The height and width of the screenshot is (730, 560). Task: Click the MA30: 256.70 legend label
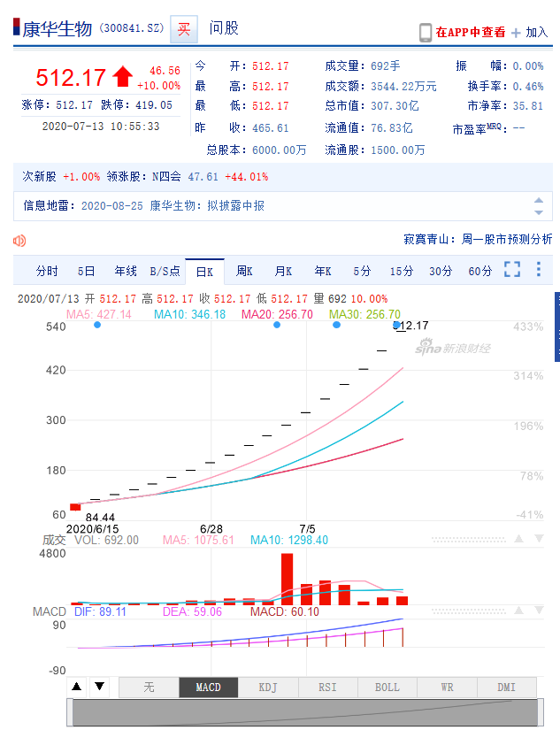point(364,314)
